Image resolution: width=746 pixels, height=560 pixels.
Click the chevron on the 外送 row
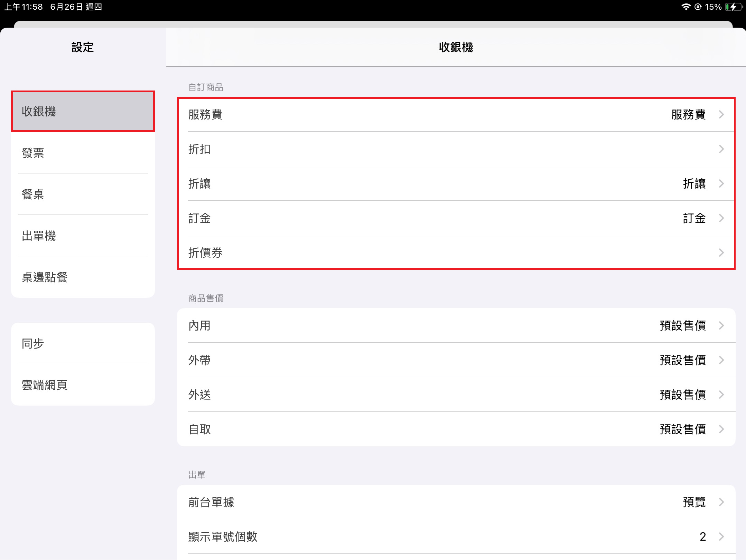[721, 395]
